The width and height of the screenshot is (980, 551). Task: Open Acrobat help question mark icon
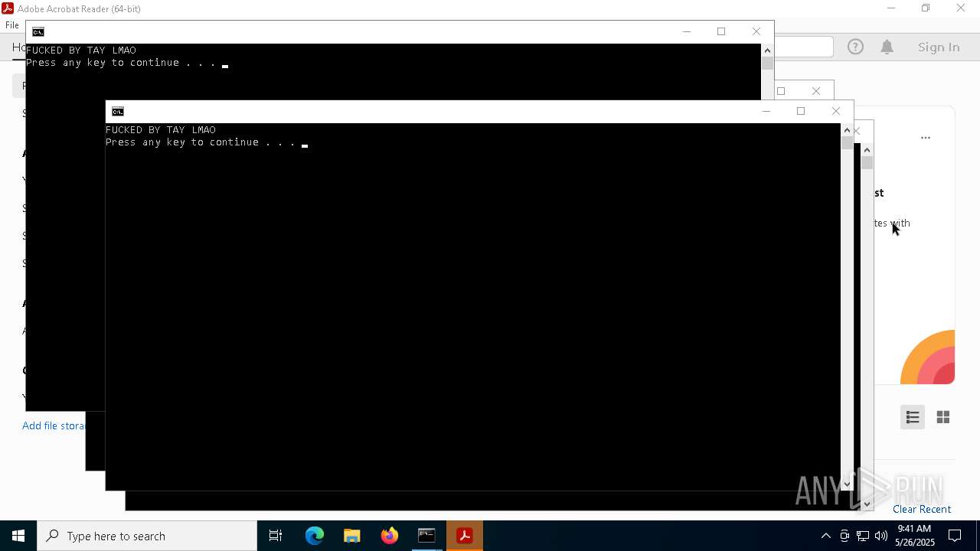[855, 47]
